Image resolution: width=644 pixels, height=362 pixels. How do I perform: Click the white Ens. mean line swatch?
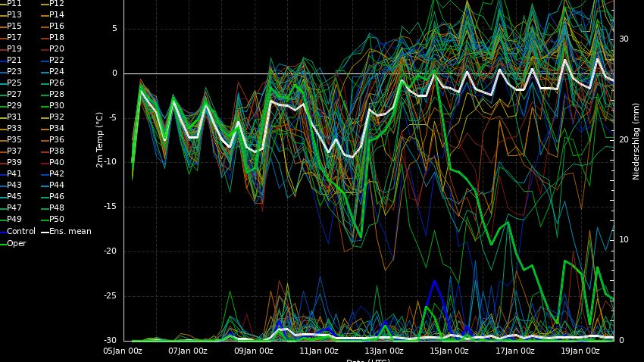pos(45,232)
